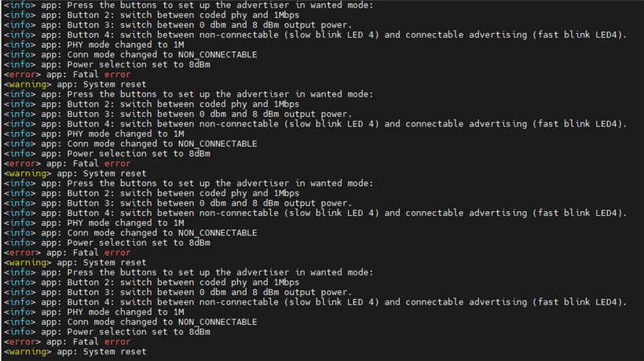Image resolution: width=644 pixels, height=361 pixels.
Task: Click the last 'System reset' warning line
Action: 75,352
